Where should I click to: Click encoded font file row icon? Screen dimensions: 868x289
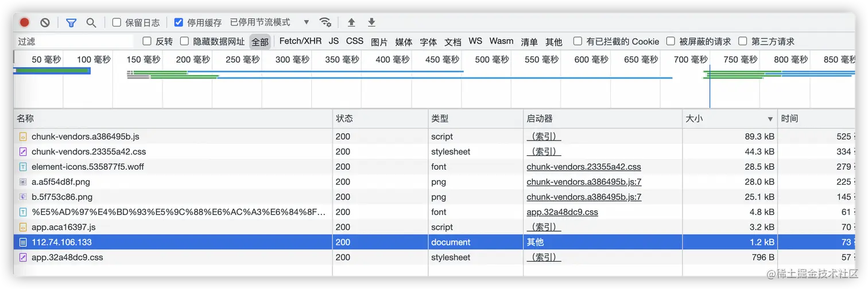(23, 212)
